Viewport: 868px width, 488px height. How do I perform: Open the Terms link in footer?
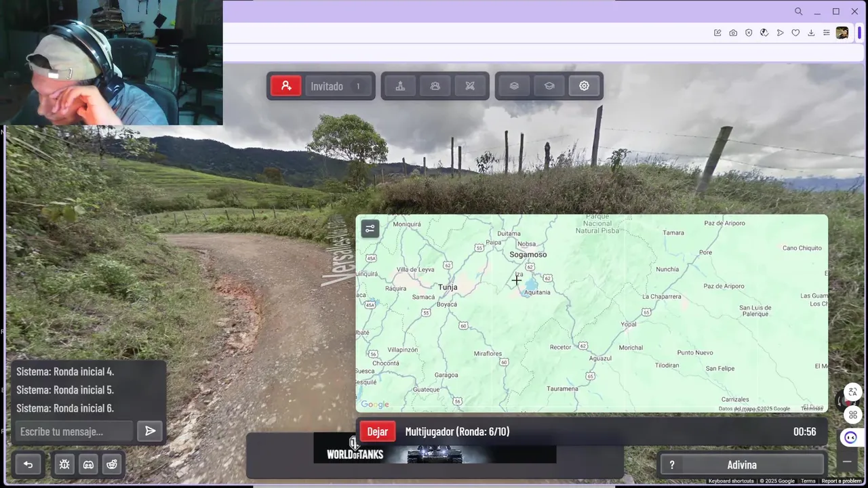(808, 481)
